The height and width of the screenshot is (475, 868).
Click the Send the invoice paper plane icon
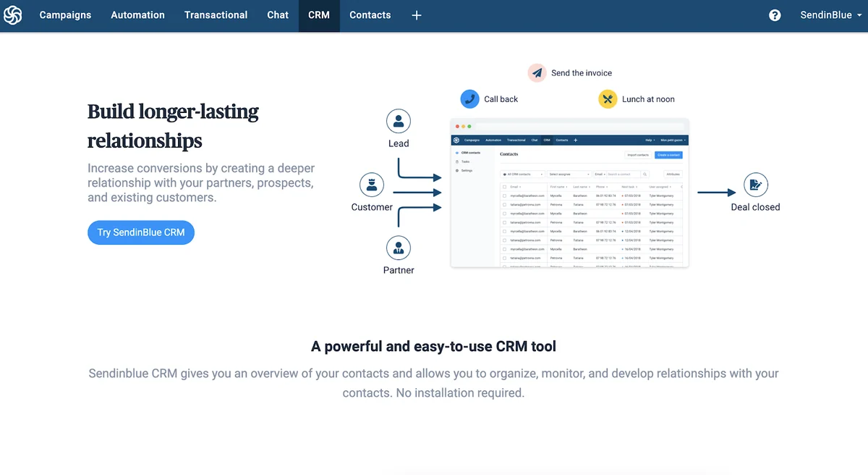coord(537,73)
